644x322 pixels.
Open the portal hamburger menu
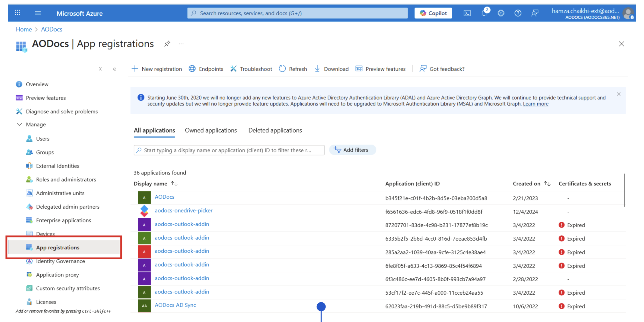[x=38, y=13]
